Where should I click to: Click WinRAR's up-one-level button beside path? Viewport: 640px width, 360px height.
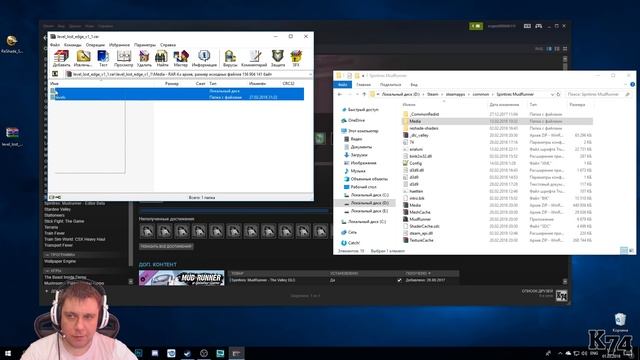pos(55,74)
